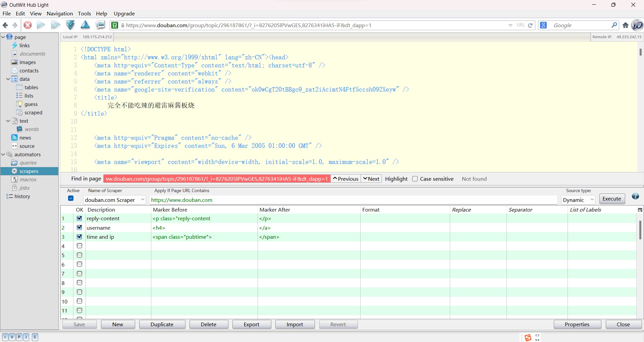The height and width of the screenshot is (342, 644).
Task: Open the Navigation menu
Action: (x=60, y=13)
